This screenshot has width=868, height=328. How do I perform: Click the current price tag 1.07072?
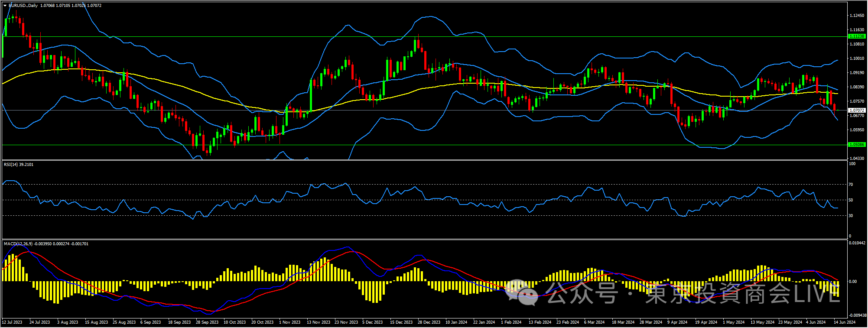click(856, 110)
